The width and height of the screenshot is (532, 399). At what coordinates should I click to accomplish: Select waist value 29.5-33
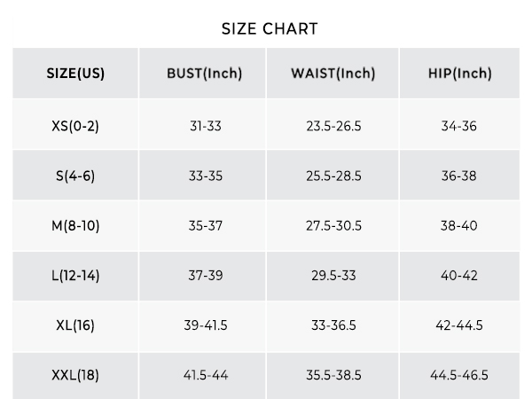333,276
